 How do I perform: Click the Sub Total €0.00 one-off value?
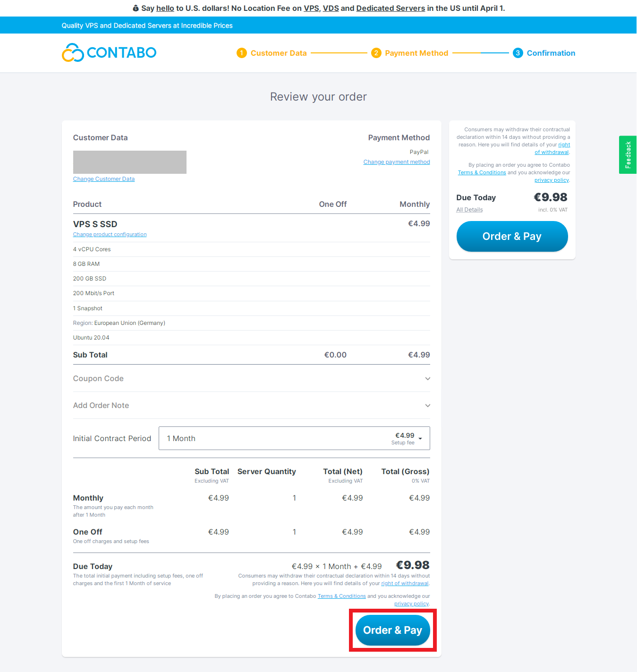click(x=335, y=355)
